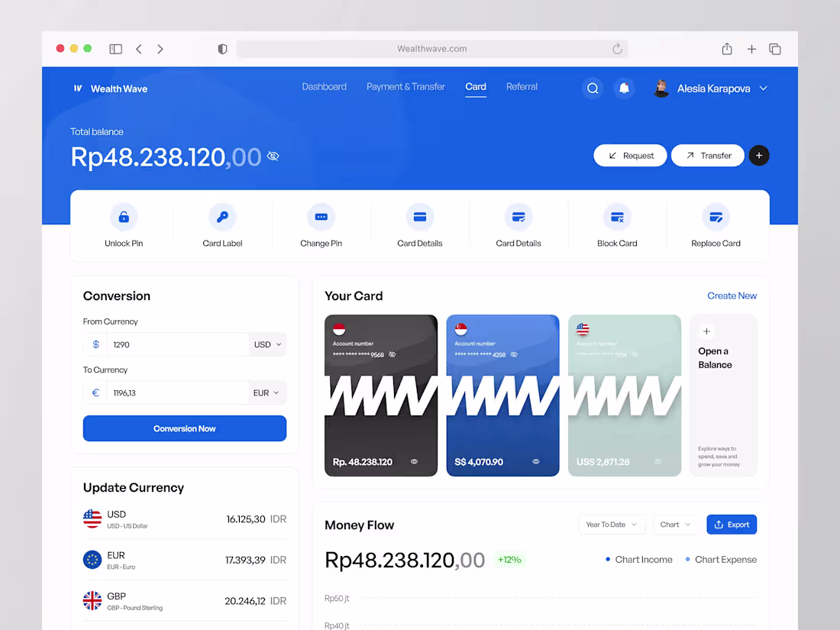The height and width of the screenshot is (630, 840).
Task: Click the black plus button near Transfer
Action: (x=758, y=155)
